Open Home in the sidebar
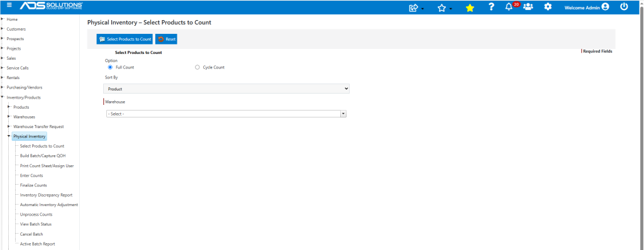This screenshot has height=250, width=644. pos(13,19)
